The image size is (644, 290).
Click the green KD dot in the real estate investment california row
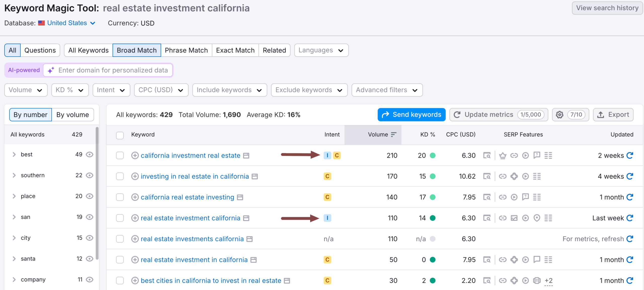[x=432, y=218]
